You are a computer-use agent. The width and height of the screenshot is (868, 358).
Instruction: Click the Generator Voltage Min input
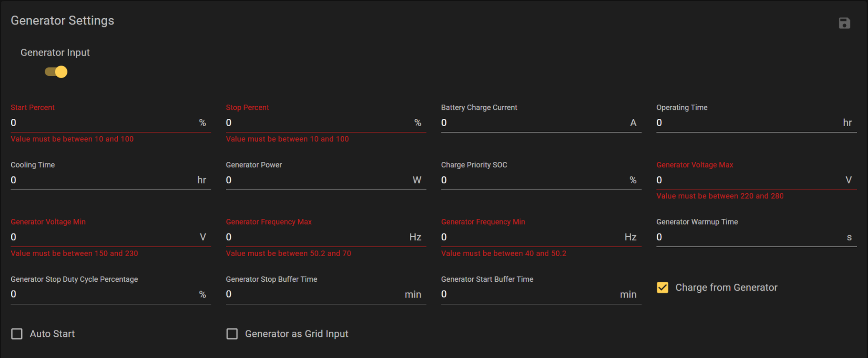[x=102, y=237]
